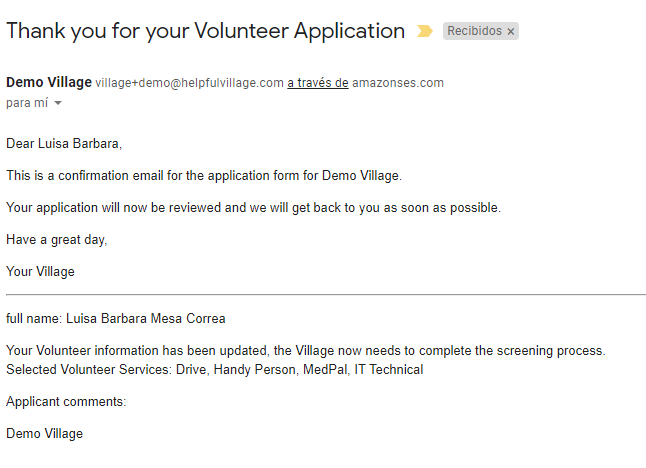Click the yellow importance marker icon
646x468 pixels.
[425, 31]
